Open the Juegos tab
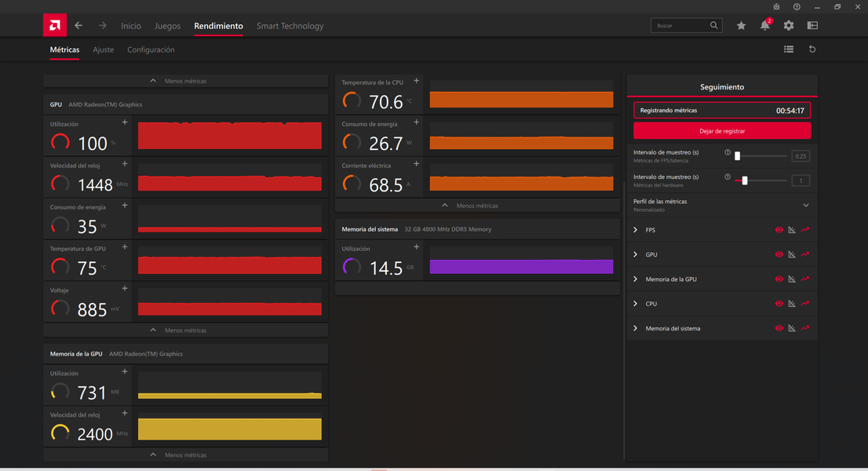The height and width of the screenshot is (471, 868). pos(167,26)
